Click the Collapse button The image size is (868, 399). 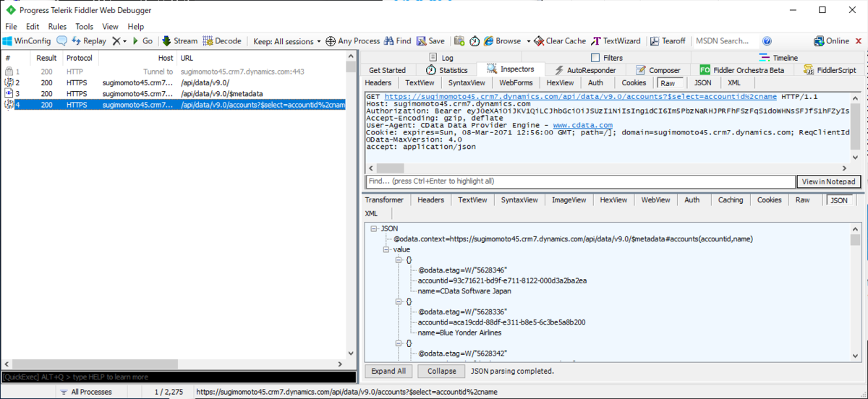[x=441, y=371]
